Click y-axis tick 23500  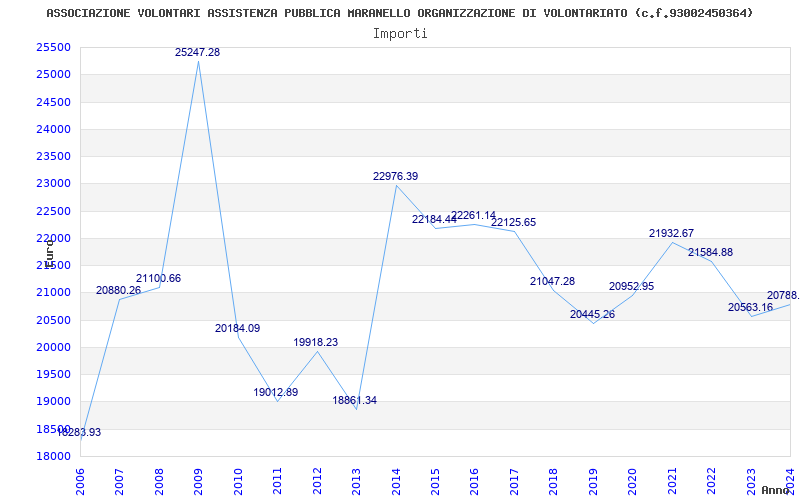(x=53, y=156)
